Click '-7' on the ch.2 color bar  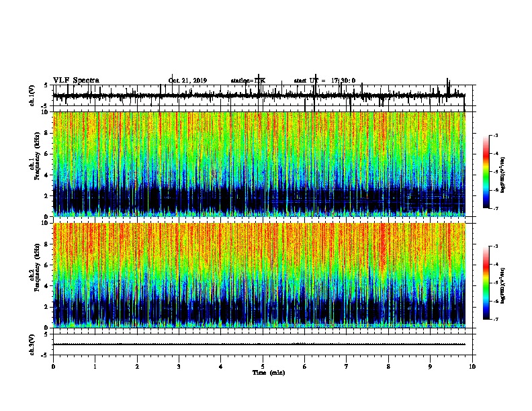(496, 319)
